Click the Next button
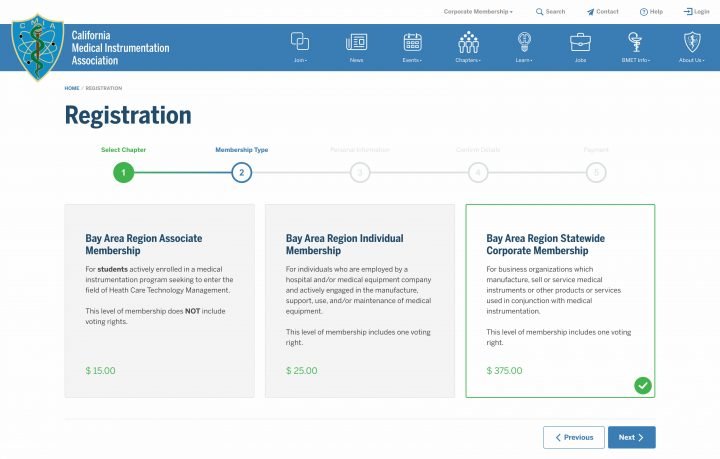Screen dimensions: 720x459 pyautogui.click(x=632, y=437)
